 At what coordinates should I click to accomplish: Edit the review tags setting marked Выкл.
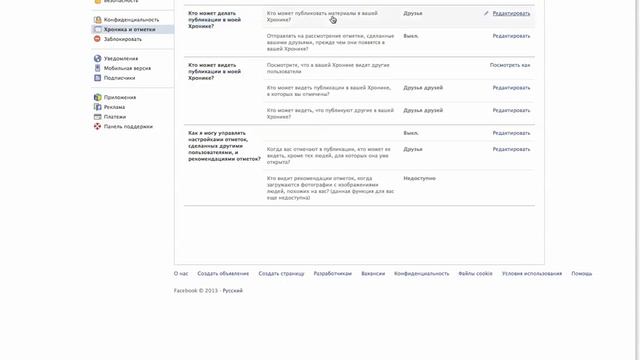tap(511, 36)
